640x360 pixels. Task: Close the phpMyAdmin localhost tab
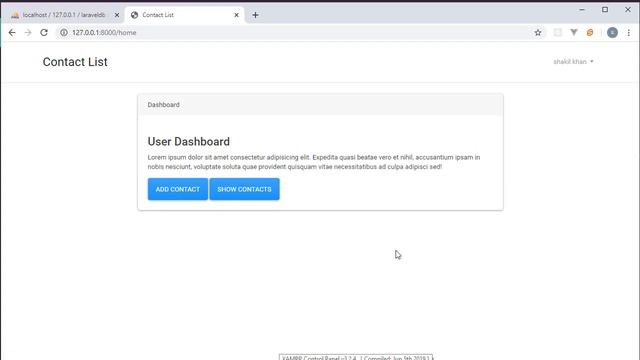point(117,15)
